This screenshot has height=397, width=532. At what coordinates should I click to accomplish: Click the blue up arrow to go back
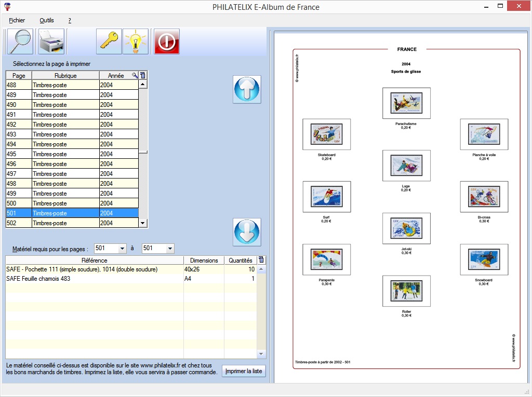(x=247, y=89)
